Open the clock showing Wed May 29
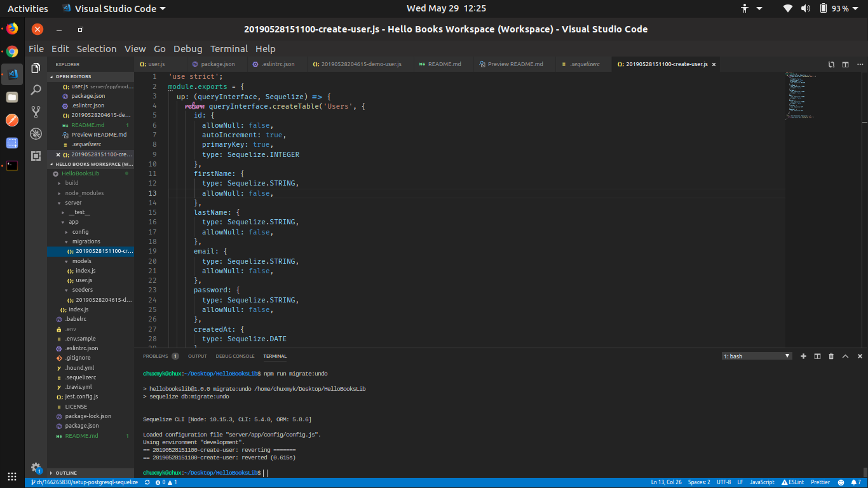Image resolution: width=868 pixels, height=488 pixels. click(x=446, y=8)
